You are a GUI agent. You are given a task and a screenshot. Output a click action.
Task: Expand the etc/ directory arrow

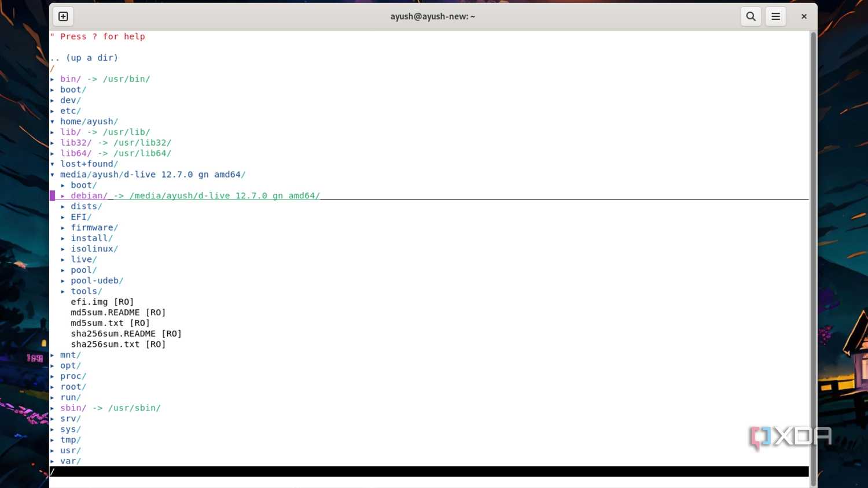point(52,111)
